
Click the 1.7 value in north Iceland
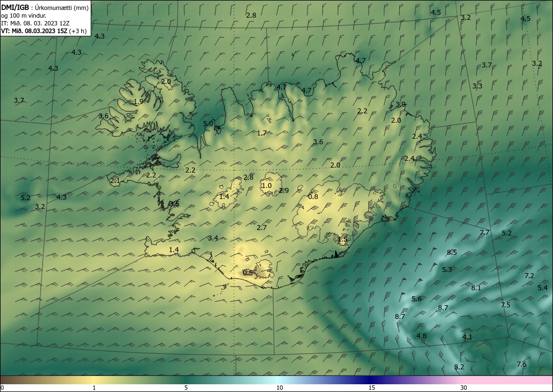[262, 133]
